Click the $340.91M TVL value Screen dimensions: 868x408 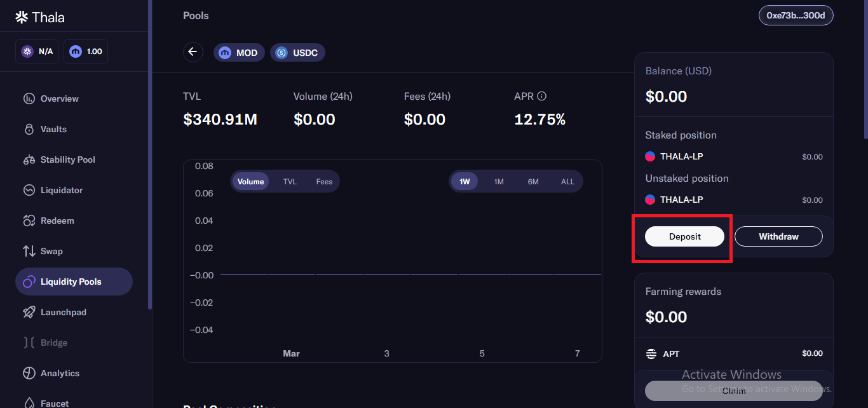tap(220, 119)
